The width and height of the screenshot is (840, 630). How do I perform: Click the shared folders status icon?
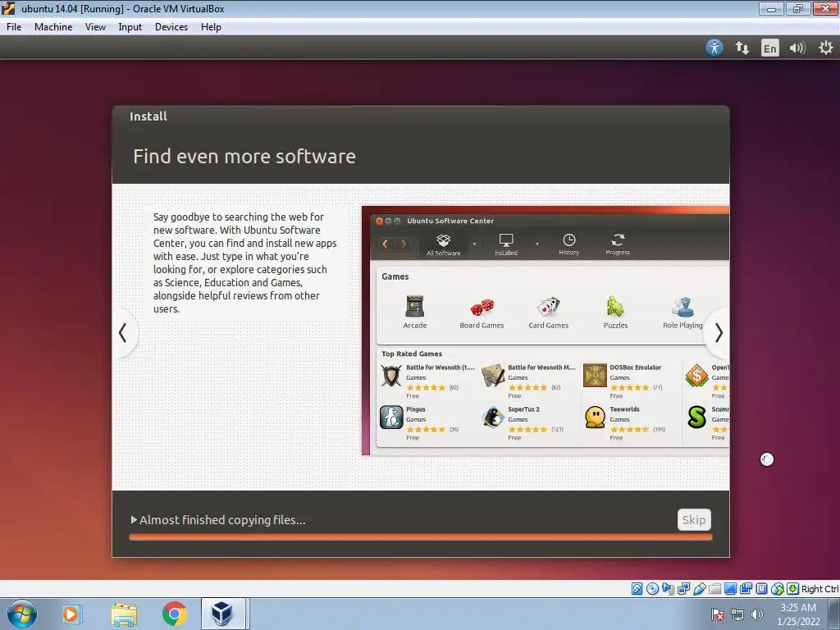point(714,589)
